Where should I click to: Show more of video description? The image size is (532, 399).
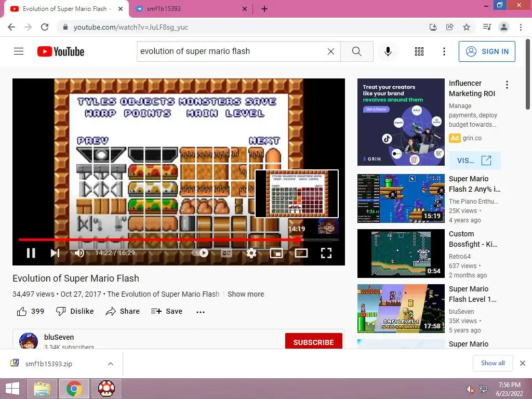point(246,294)
